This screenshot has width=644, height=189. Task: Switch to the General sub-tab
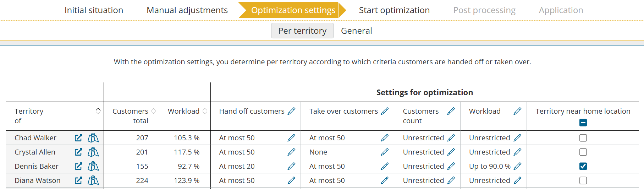[x=356, y=31]
